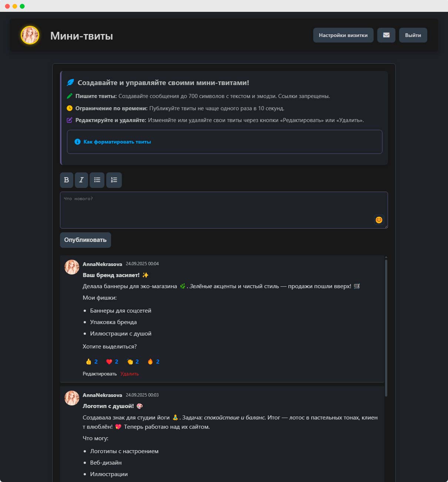448x482 pixels.
Task: Open "Настройки визитки" settings
Action: pyautogui.click(x=343, y=35)
